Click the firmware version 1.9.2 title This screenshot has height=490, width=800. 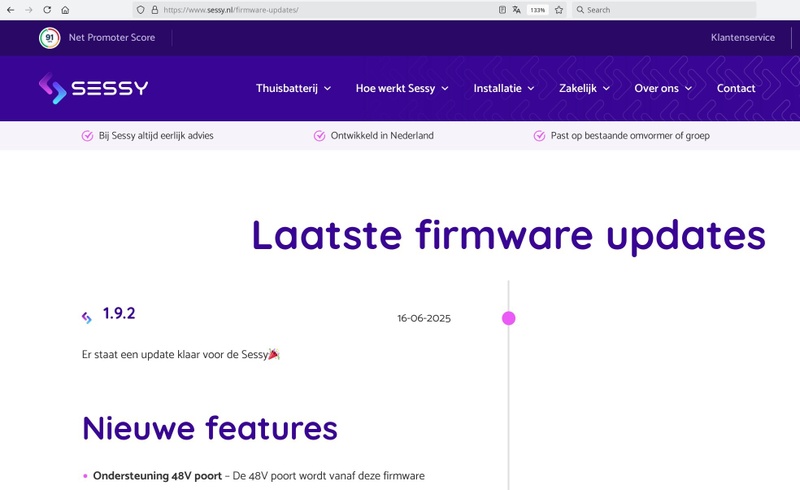tap(119, 313)
